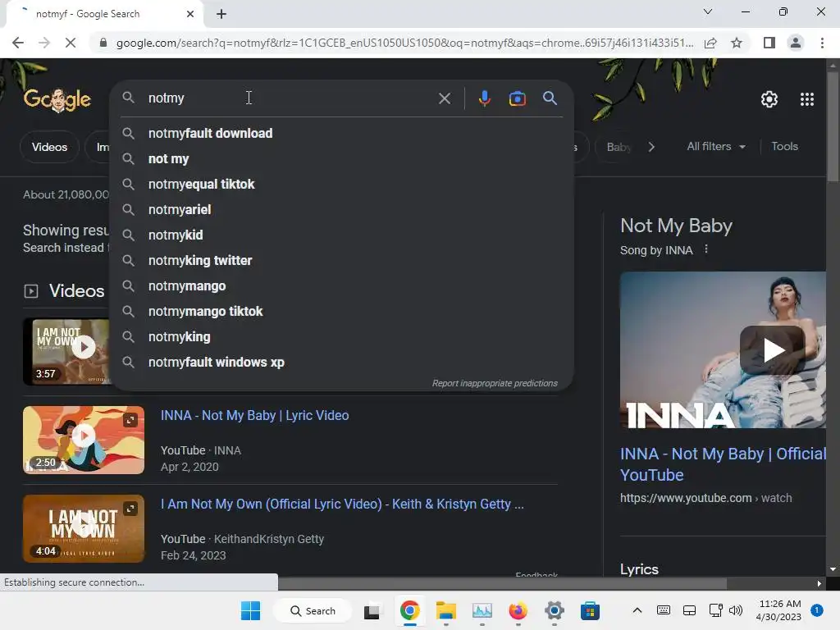
Task: Open Microsoft Store from taskbar
Action: click(x=590, y=610)
